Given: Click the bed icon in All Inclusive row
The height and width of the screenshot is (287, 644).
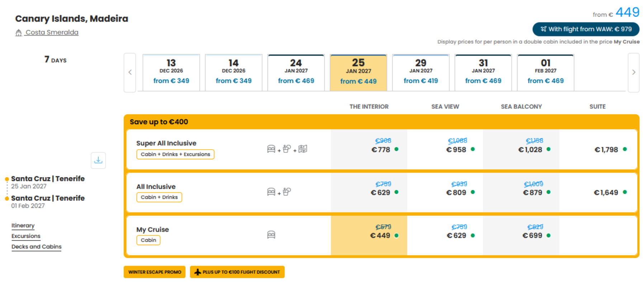Looking at the screenshot, I should point(271,192).
